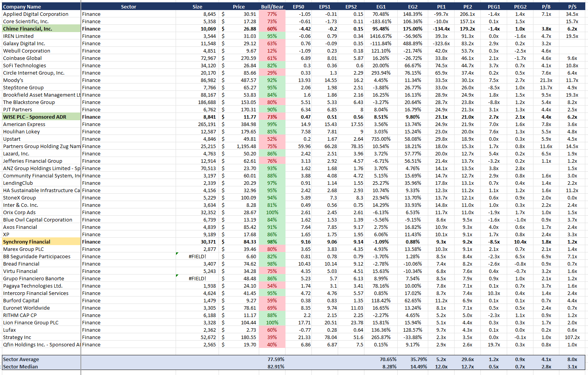Click The Blackstone Group name cell
The width and height of the screenshot is (588, 375).
tap(41, 102)
